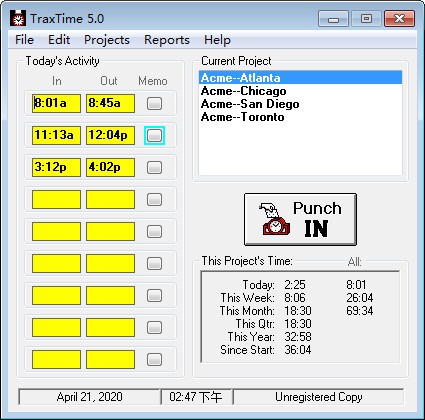Click the 8:45a Out time field
The image size is (425, 420).
110,103
